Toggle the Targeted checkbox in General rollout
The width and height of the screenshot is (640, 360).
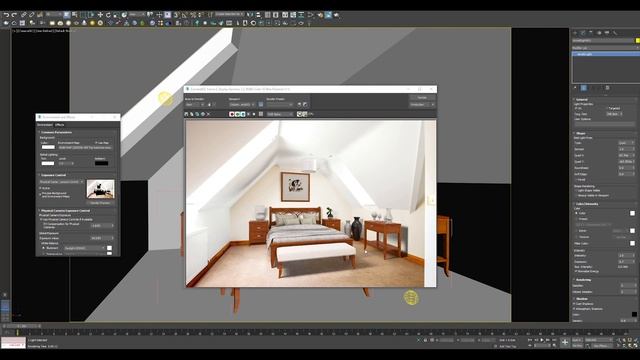pyautogui.click(x=607, y=108)
